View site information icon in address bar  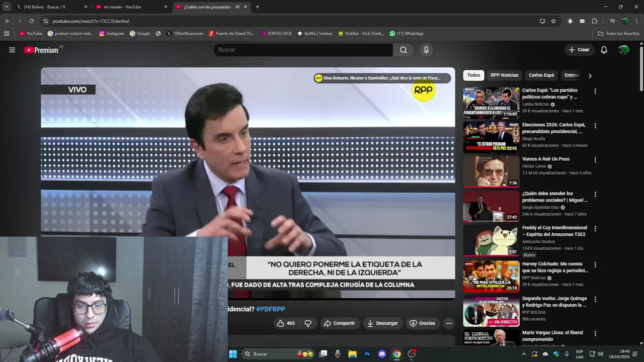pyautogui.click(x=46, y=21)
